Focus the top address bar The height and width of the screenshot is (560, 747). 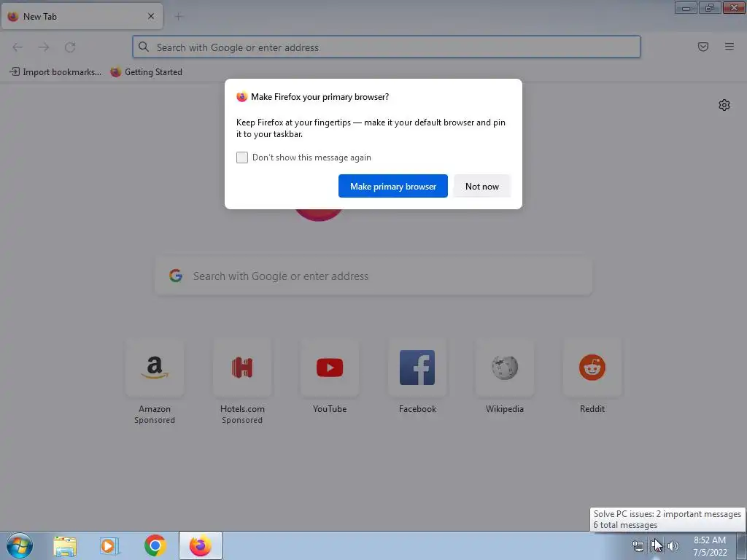pyautogui.click(x=387, y=47)
